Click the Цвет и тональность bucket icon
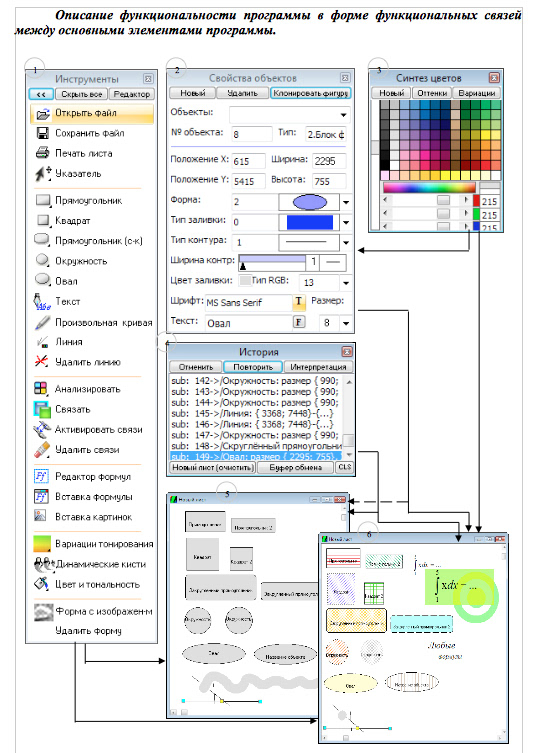 pyautogui.click(x=42, y=584)
